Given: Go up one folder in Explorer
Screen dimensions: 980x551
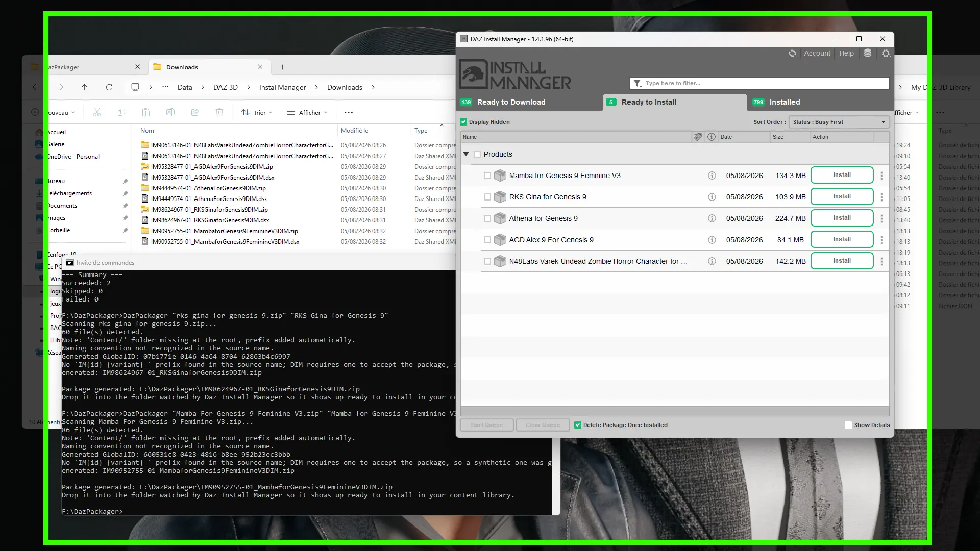Looking at the screenshot, I should (x=85, y=87).
